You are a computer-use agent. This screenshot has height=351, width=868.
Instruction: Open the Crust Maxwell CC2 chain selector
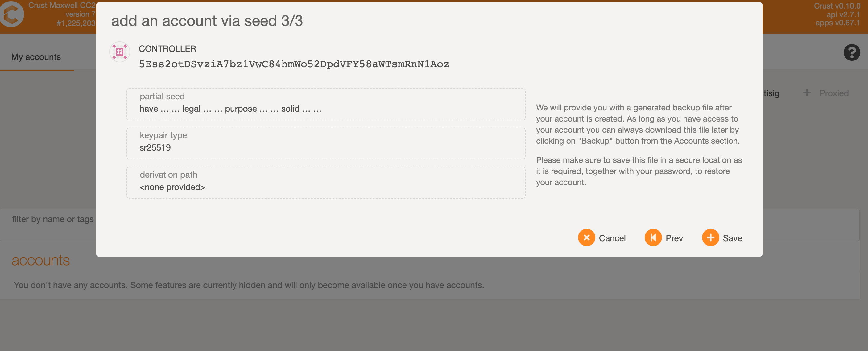[x=62, y=14]
